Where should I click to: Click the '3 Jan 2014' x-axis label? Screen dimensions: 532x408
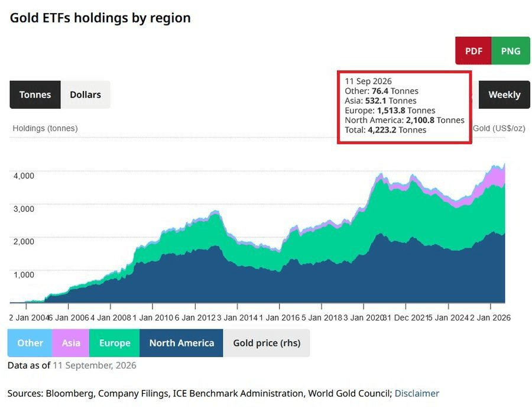(237, 318)
